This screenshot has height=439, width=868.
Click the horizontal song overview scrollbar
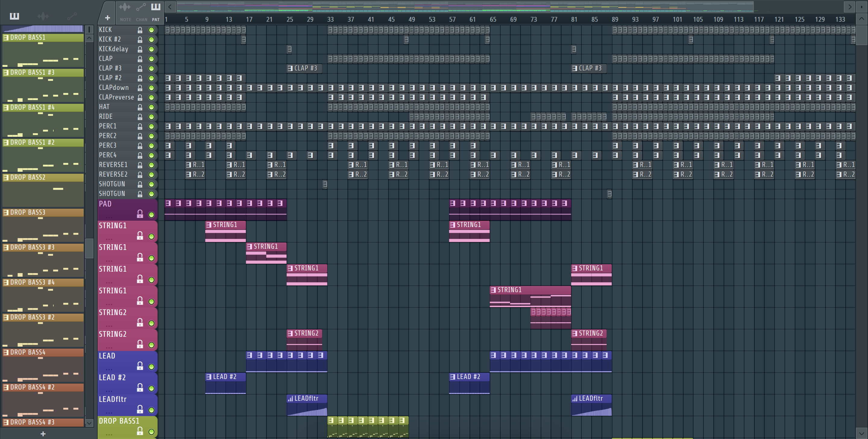(x=465, y=6)
